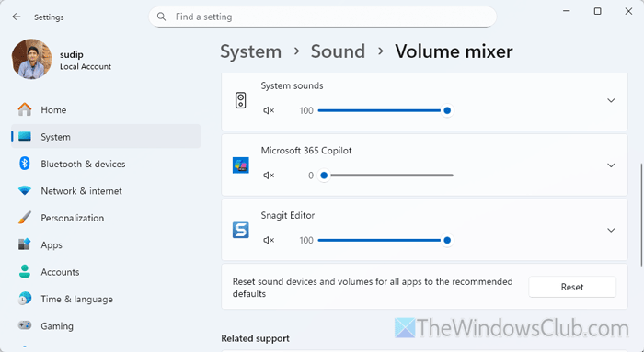This screenshot has width=644, height=352.
Task: Go back using the back arrow
Action: [x=17, y=17]
